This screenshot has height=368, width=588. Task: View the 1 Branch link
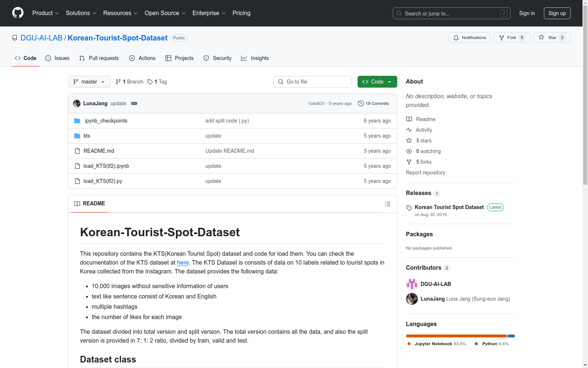coord(130,82)
